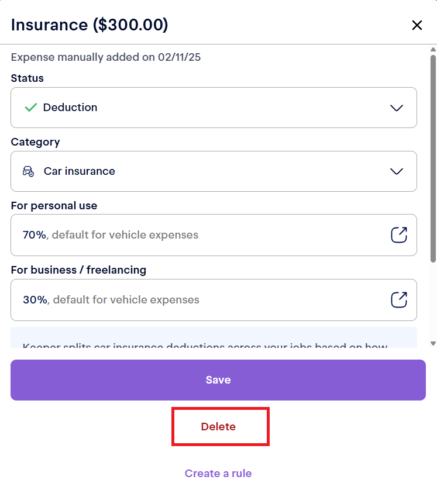Open the personal use percentage edit icon
Viewport: 437px width, 504px height.
398,235
